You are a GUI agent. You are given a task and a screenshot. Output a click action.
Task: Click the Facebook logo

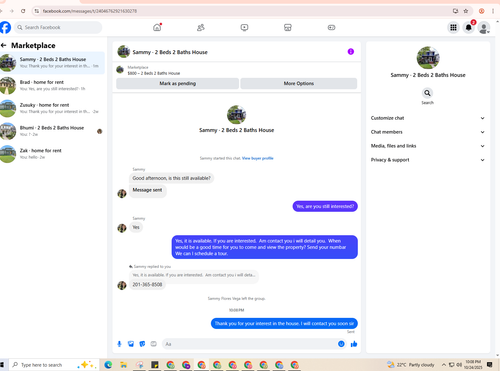[x=5, y=27]
